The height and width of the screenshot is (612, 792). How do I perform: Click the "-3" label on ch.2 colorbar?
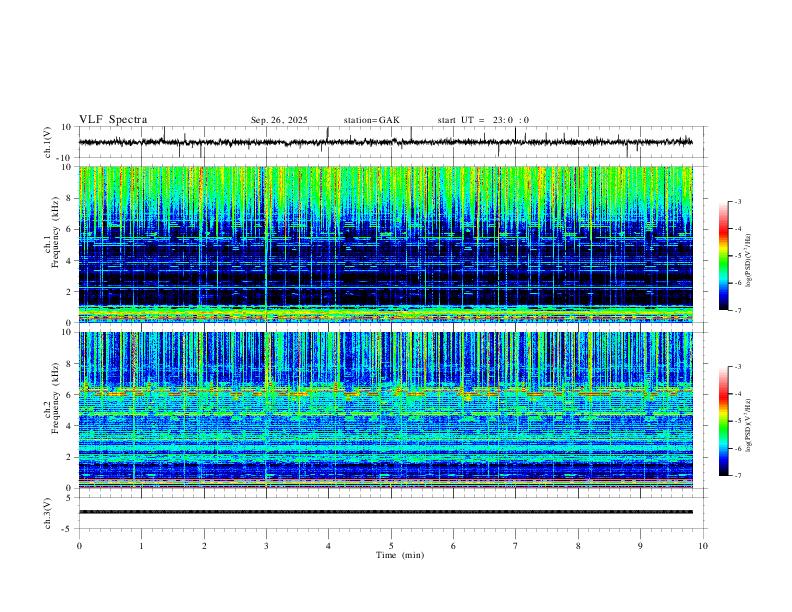tap(737, 367)
